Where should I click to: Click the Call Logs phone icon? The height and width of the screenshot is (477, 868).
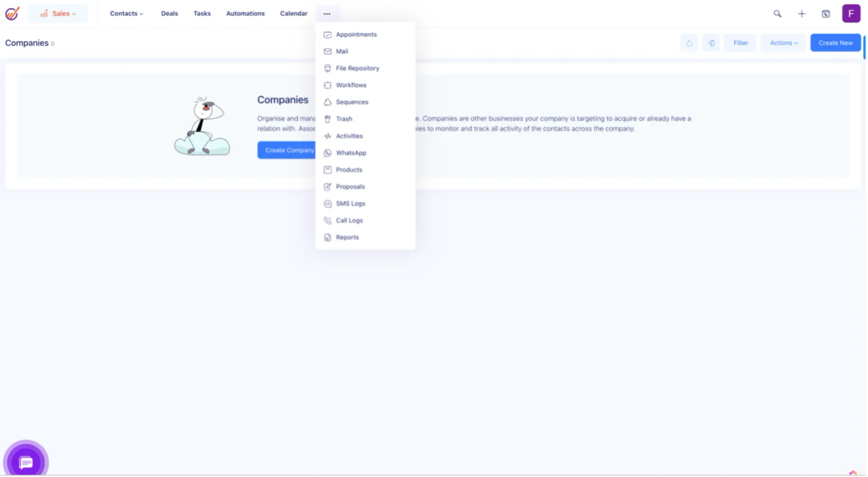(x=328, y=220)
